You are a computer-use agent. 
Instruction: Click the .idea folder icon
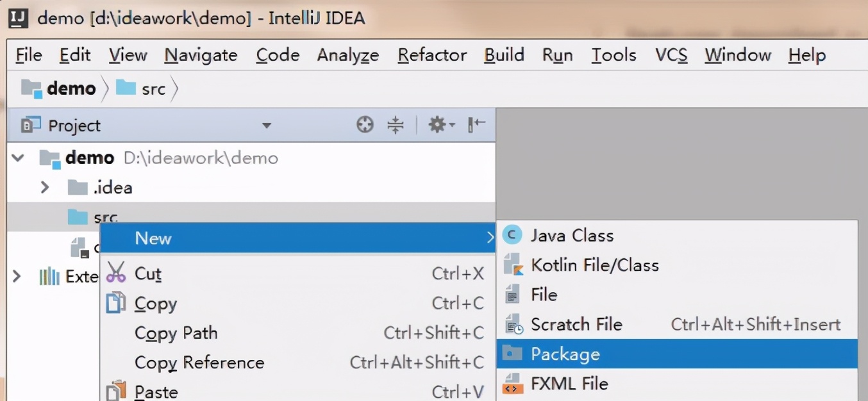(78, 188)
